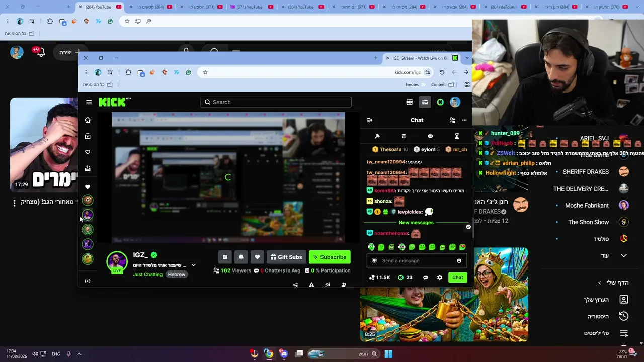This screenshot has width=644, height=362.
Task: Click the hourglass slow mode icon
Action: [x=457, y=136]
